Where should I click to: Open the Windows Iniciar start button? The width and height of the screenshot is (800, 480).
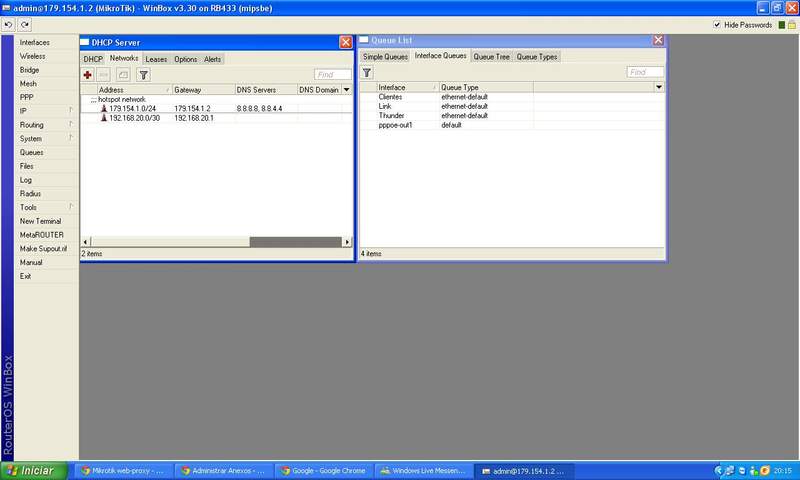click(34, 470)
